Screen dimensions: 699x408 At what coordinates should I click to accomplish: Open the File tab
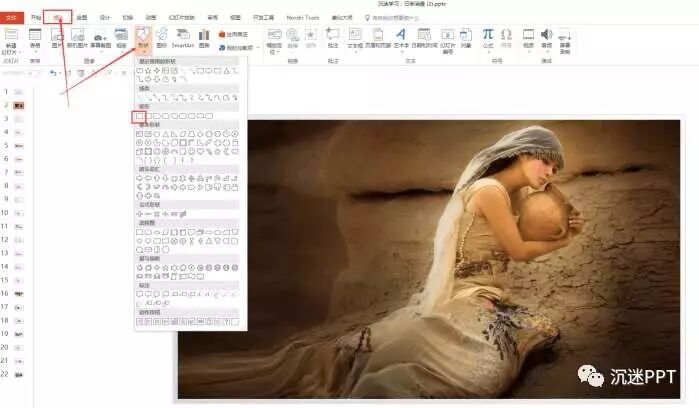11,17
